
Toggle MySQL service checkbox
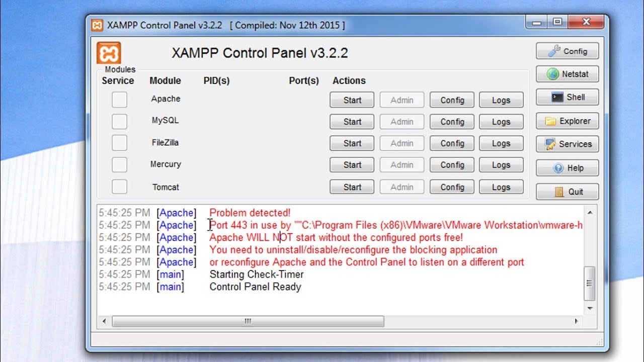119,121
